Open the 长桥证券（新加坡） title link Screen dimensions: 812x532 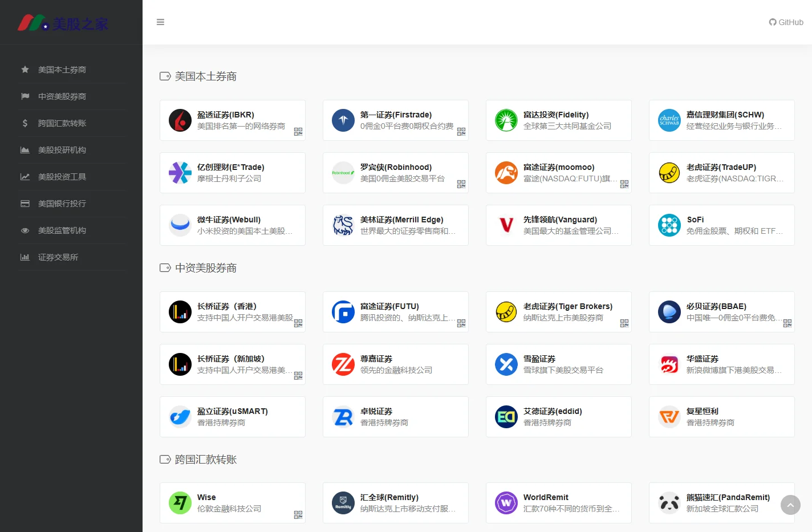(x=231, y=359)
